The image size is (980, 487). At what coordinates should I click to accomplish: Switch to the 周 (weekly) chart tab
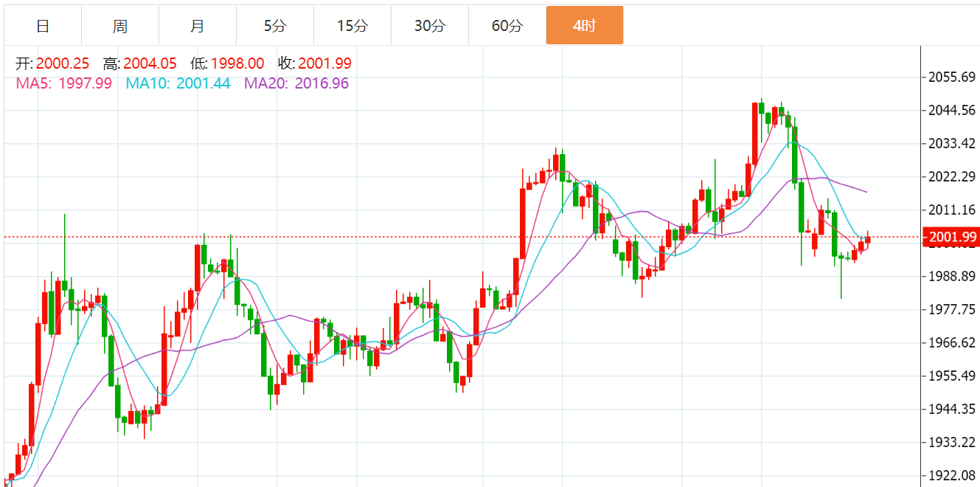(120, 26)
